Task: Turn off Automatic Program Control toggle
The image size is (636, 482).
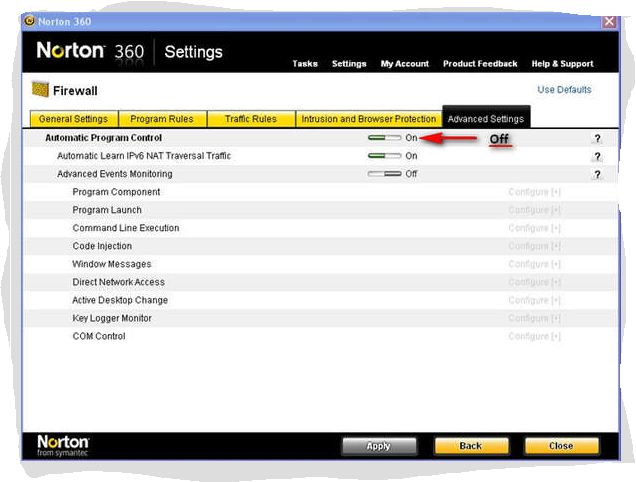Action: (x=384, y=138)
